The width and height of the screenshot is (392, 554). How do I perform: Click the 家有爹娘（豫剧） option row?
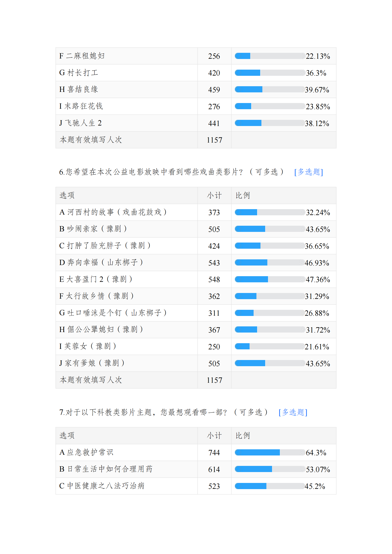[x=92, y=363]
